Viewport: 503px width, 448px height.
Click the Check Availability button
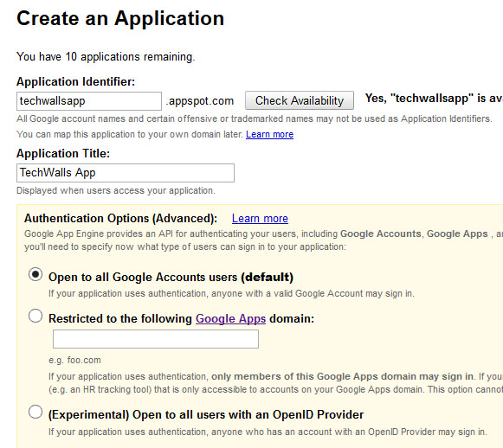click(300, 100)
